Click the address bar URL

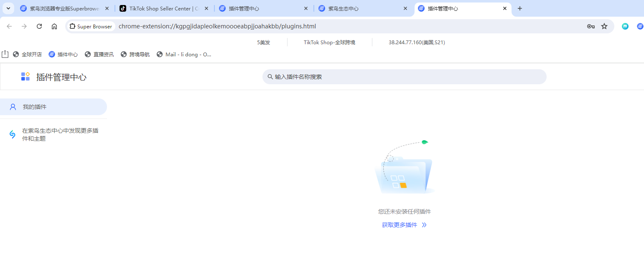pos(217,26)
